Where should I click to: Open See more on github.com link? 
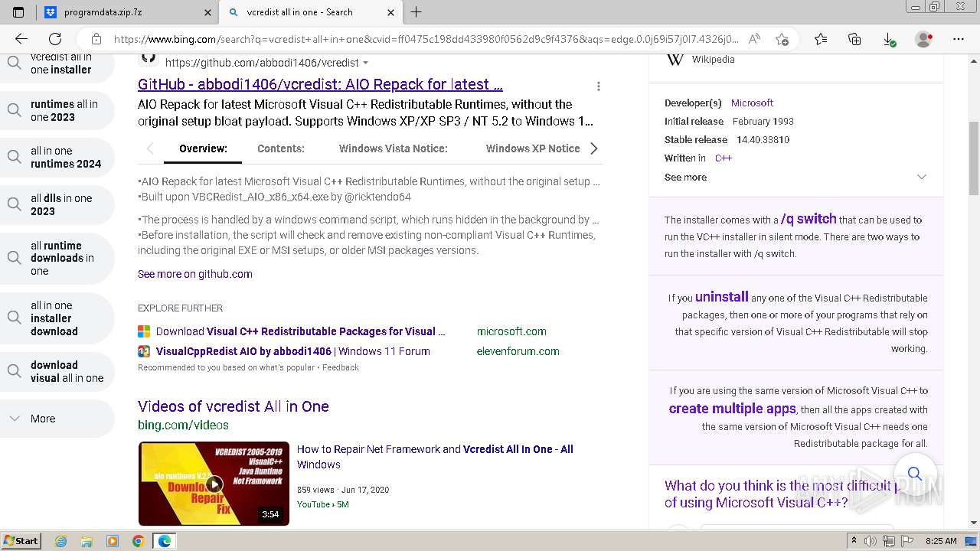click(194, 274)
